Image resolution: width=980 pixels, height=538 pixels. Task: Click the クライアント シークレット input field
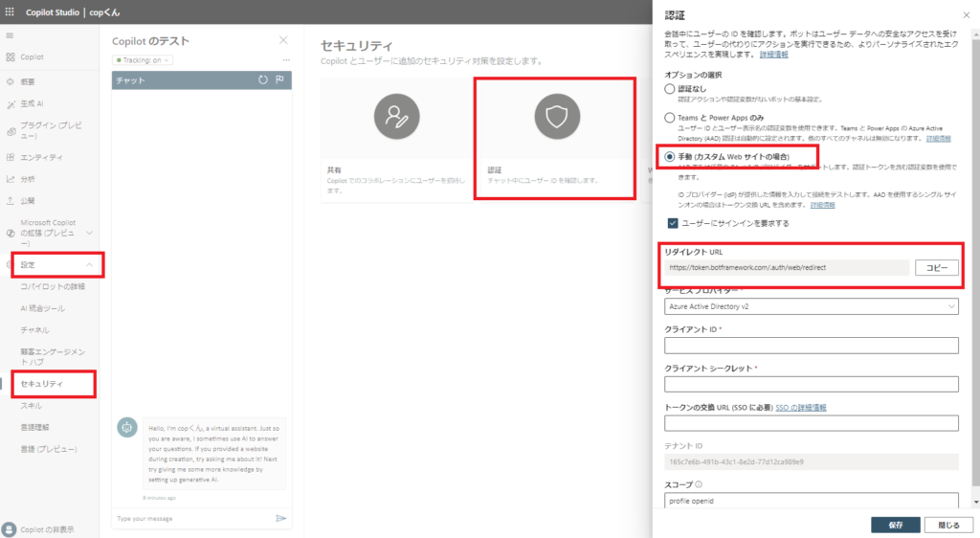(x=812, y=384)
